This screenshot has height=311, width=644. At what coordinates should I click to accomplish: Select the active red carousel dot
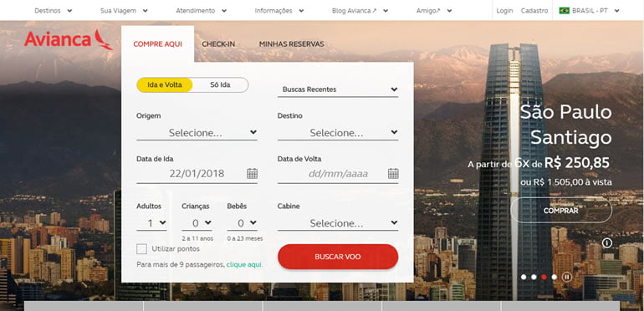[x=544, y=277]
